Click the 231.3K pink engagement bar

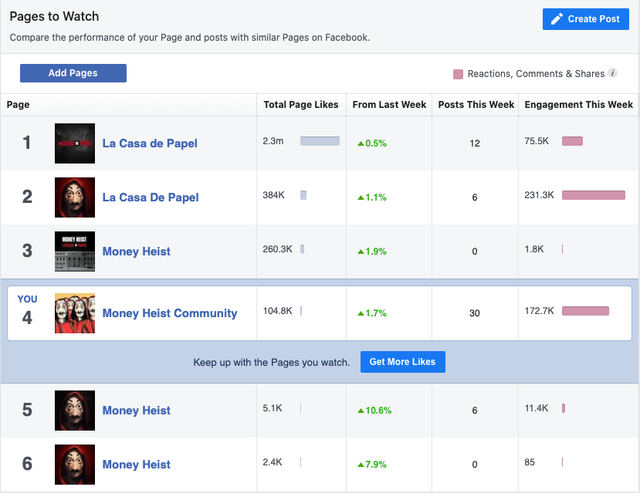pyautogui.click(x=593, y=195)
